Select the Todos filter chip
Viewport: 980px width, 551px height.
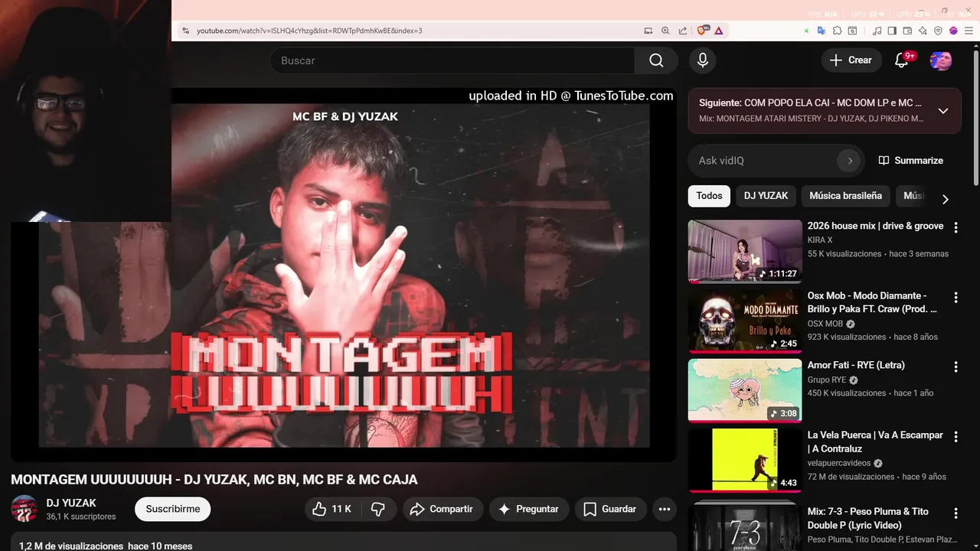[x=709, y=196]
